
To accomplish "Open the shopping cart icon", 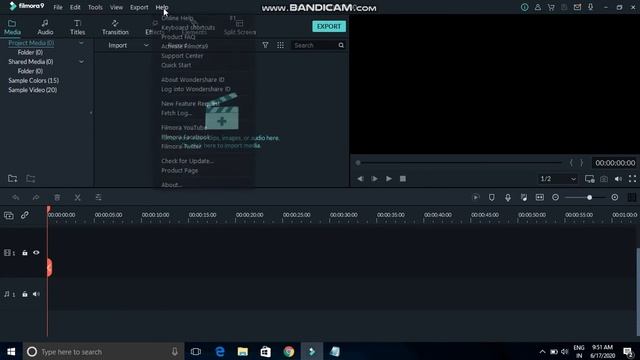I will (x=551, y=7).
